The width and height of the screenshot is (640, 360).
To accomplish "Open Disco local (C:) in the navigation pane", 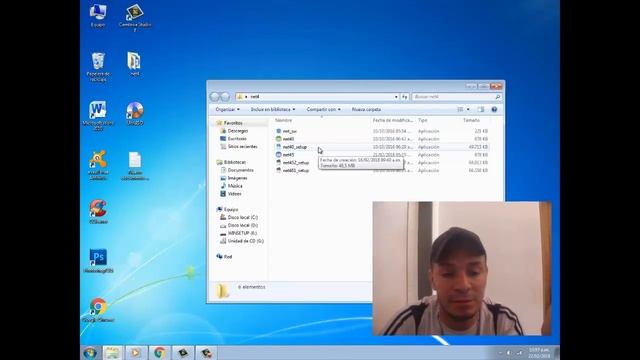I will click(242, 218).
